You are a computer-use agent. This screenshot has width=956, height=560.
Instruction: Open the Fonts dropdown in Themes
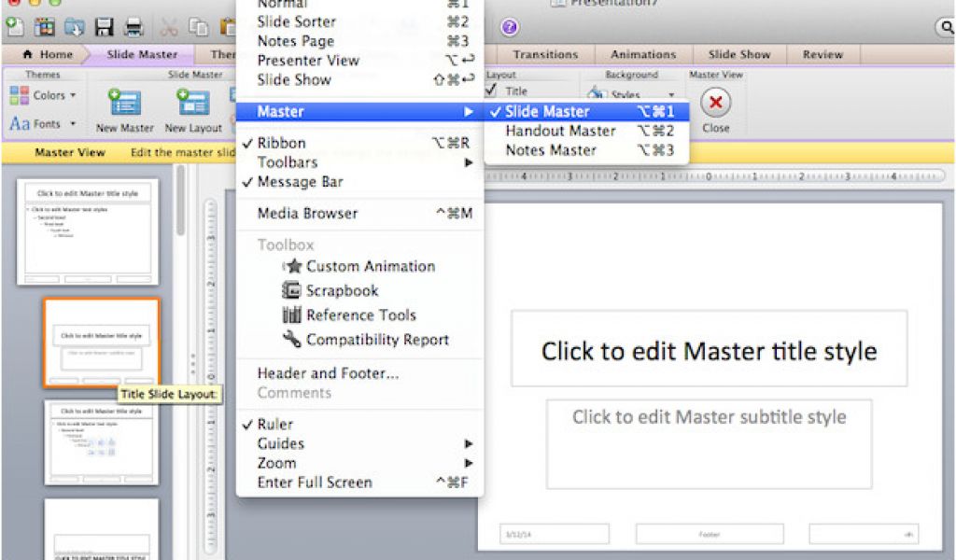[49, 123]
